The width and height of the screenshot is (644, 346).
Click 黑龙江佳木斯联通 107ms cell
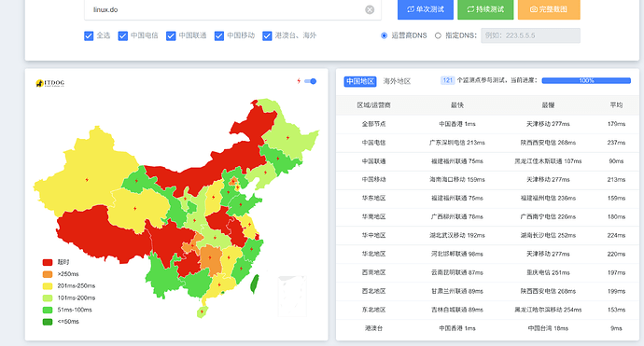(x=548, y=161)
